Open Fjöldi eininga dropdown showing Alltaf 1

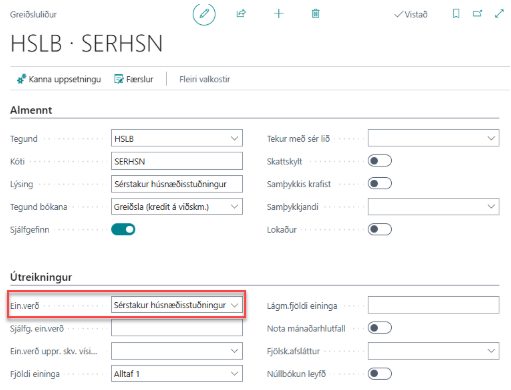coord(177,374)
